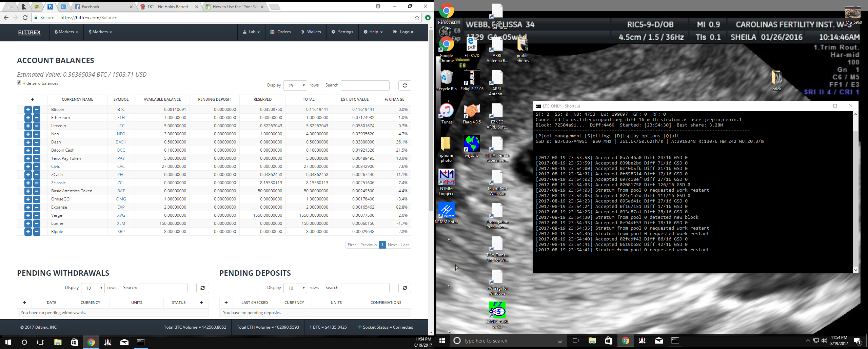Go to Next page of balances

(392, 245)
